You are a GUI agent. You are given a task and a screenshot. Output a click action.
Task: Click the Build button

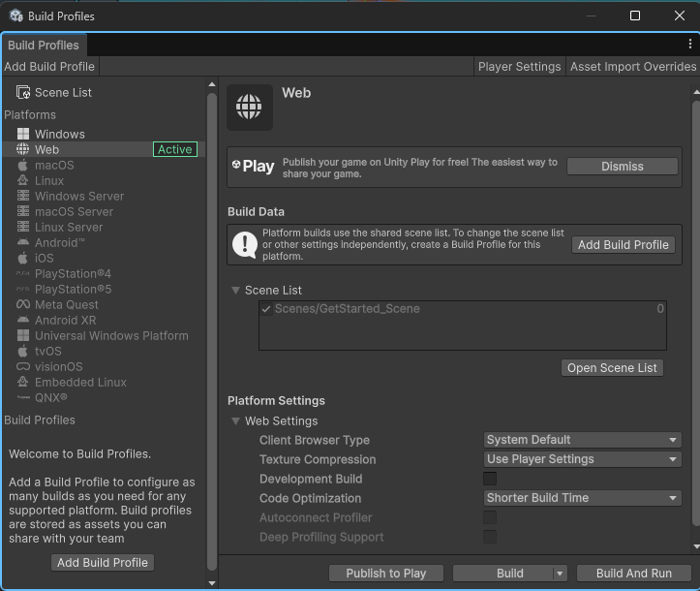pyautogui.click(x=503, y=574)
